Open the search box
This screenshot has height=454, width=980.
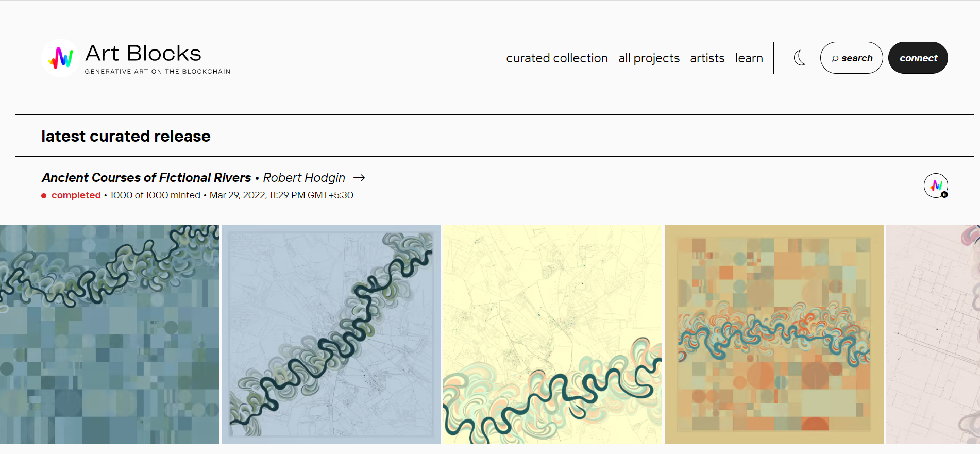pos(851,58)
